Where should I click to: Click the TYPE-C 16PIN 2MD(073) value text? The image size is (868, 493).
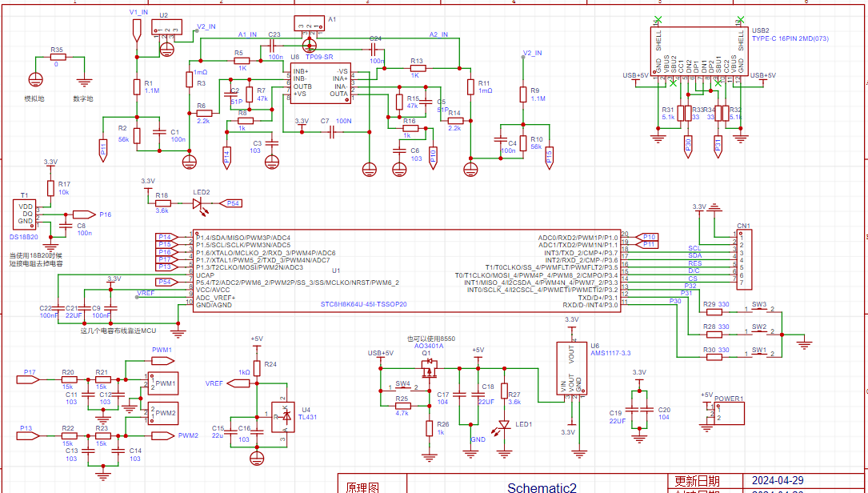click(790, 38)
